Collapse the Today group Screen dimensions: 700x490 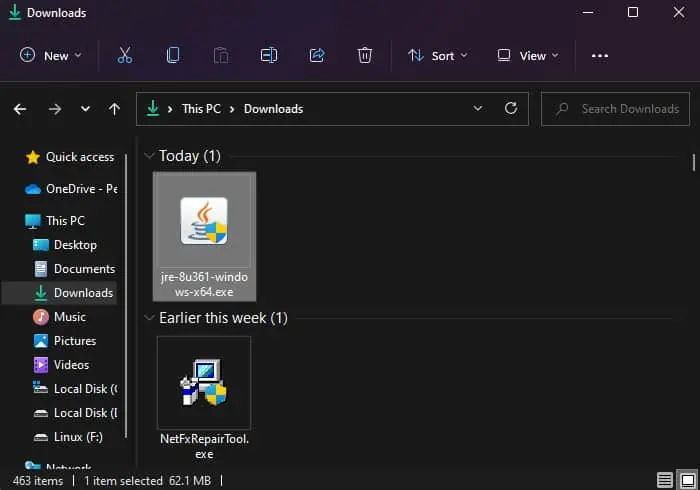[149, 156]
